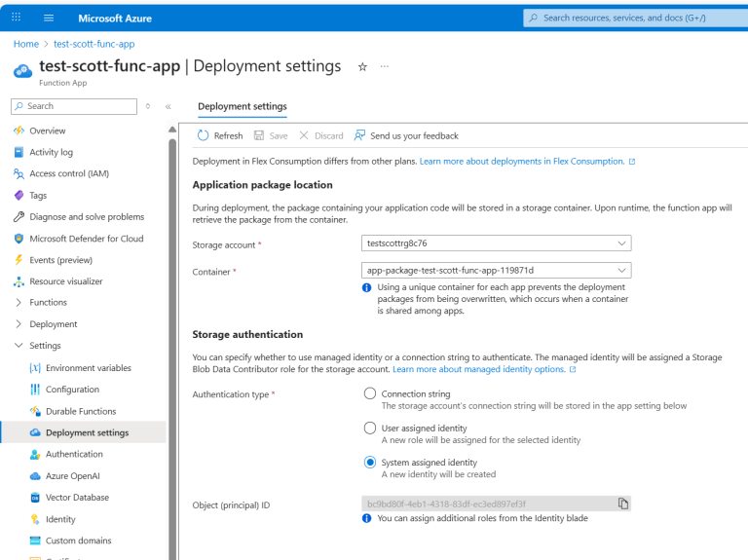Click the feedback person icon
Viewport: 748px width, 560px height.
point(359,135)
